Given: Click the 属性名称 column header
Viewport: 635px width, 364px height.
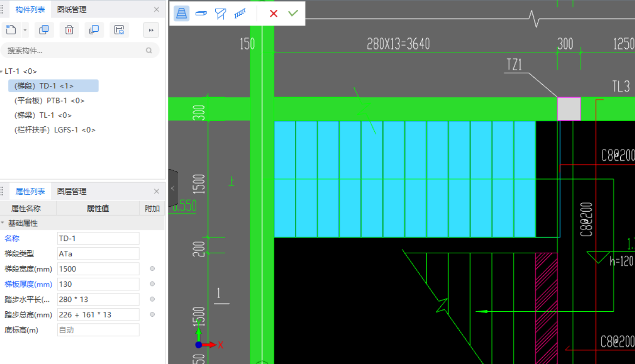Looking at the screenshot, I should [x=28, y=208].
